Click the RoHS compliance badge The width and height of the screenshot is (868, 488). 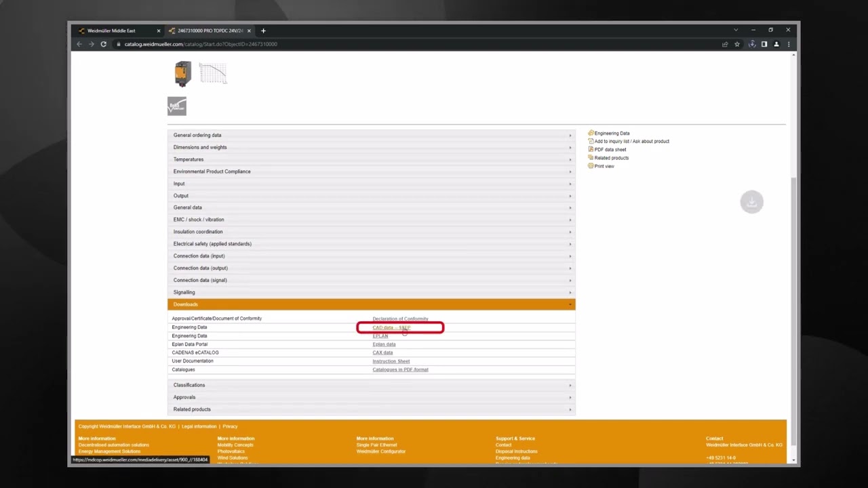point(177,106)
